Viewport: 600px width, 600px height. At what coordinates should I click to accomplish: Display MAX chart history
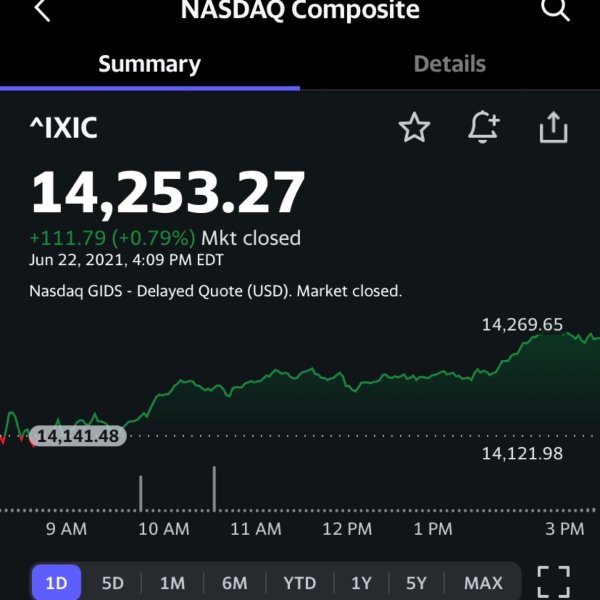483,583
